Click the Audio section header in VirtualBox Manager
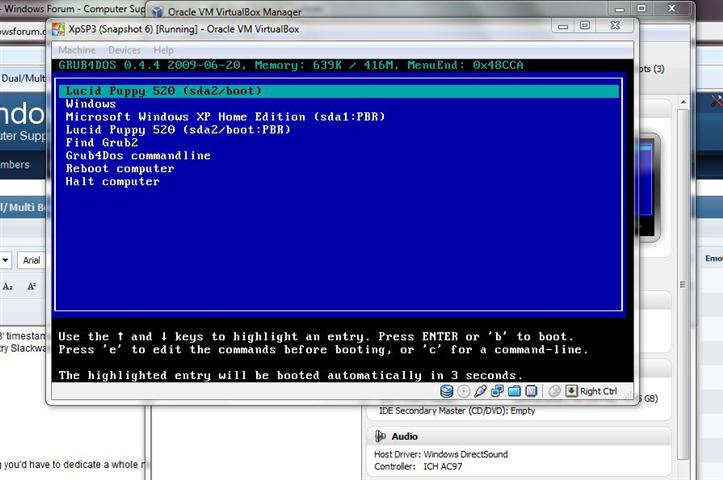This screenshot has width=723, height=480. pyautogui.click(x=519, y=436)
